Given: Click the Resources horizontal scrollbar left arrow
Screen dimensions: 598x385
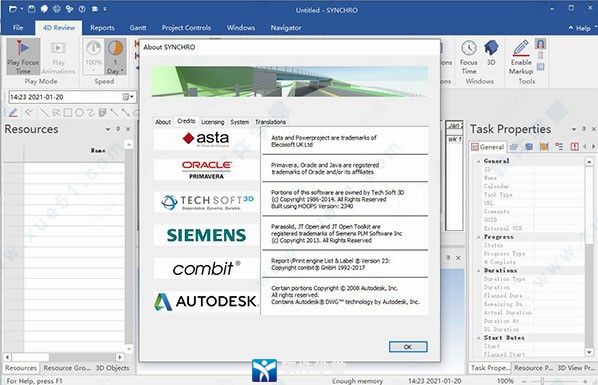Looking at the screenshot, I should (x=7, y=357).
